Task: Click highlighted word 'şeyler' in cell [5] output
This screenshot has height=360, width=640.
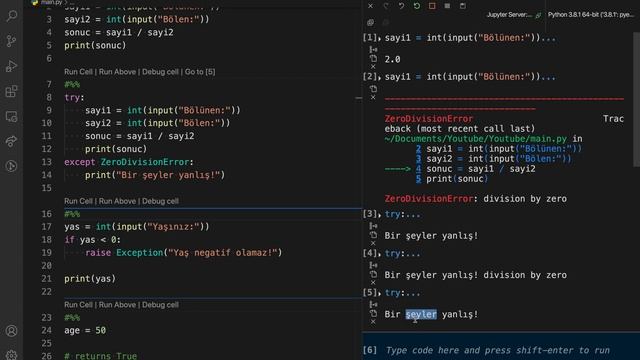Action: (x=421, y=314)
